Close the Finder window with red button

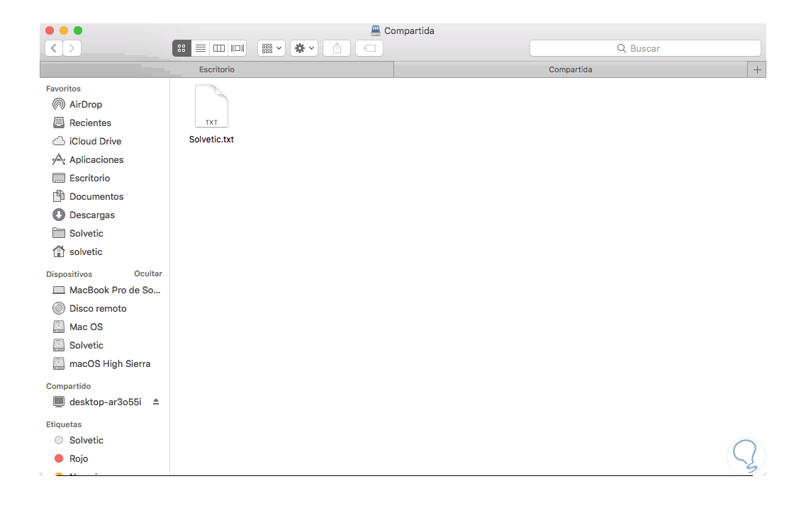50,30
